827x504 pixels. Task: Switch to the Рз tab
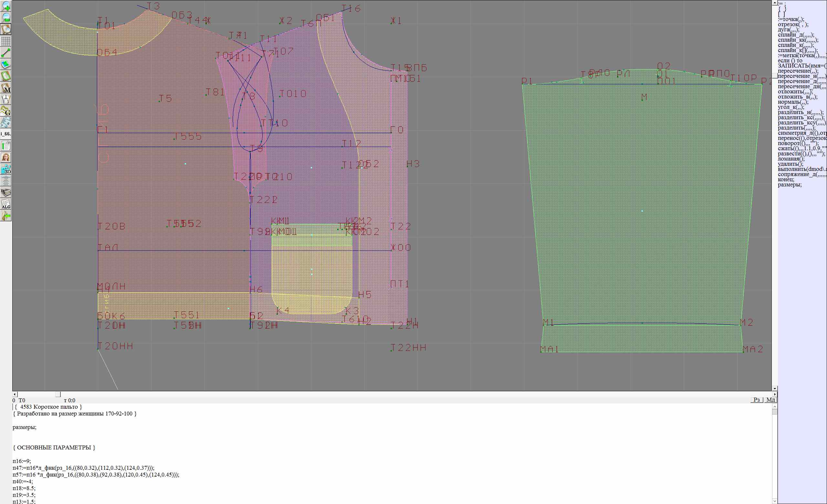(757, 400)
